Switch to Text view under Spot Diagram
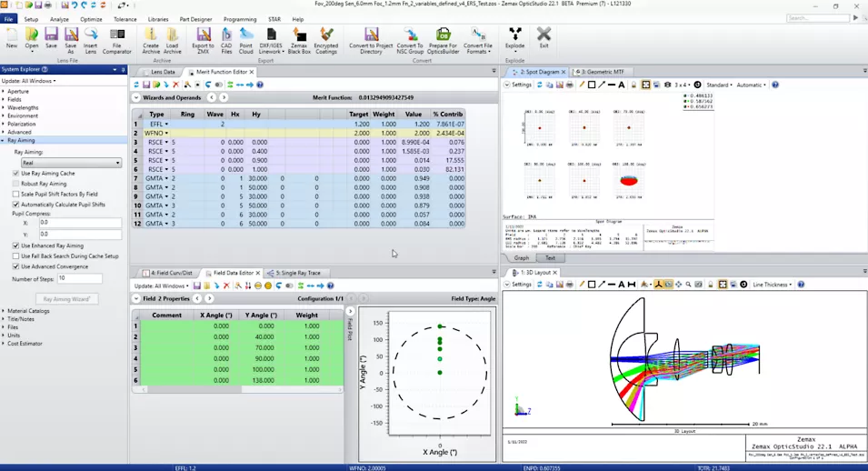The width and height of the screenshot is (868, 471). pyautogui.click(x=550, y=257)
